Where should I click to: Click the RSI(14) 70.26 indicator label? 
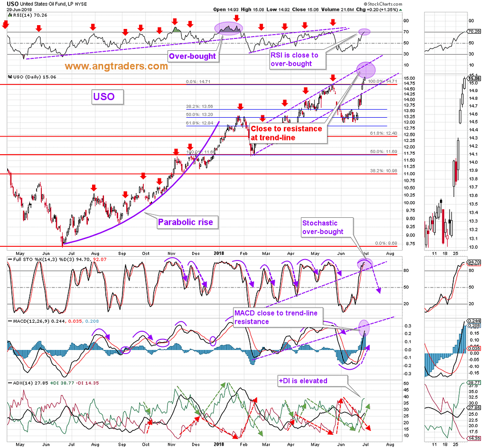click(x=30, y=15)
